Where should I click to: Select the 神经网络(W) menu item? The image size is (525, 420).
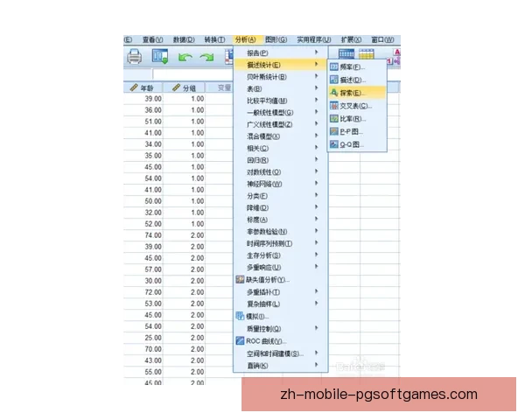pyautogui.click(x=280, y=184)
